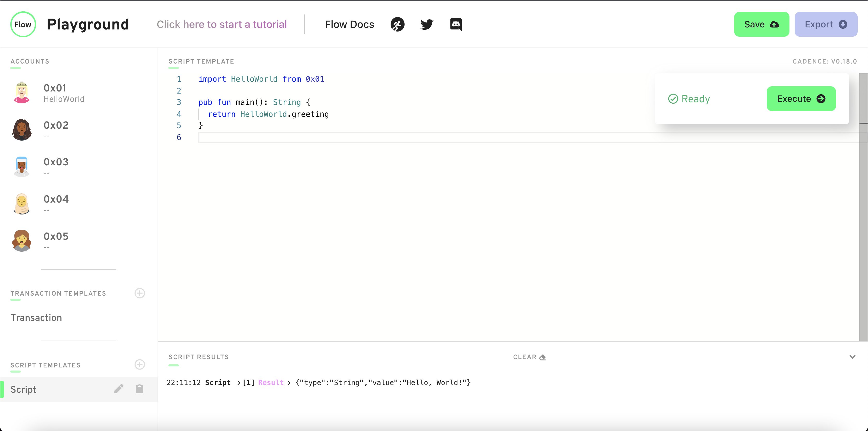Rename Script using the pencil icon
This screenshot has height=431, width=868.
[x=119, y=389]
